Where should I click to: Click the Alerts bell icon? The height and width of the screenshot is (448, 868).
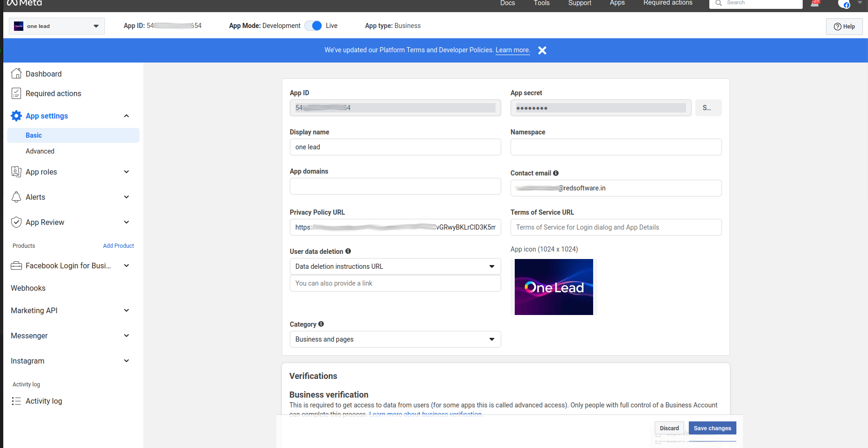(x=16, y=197)
